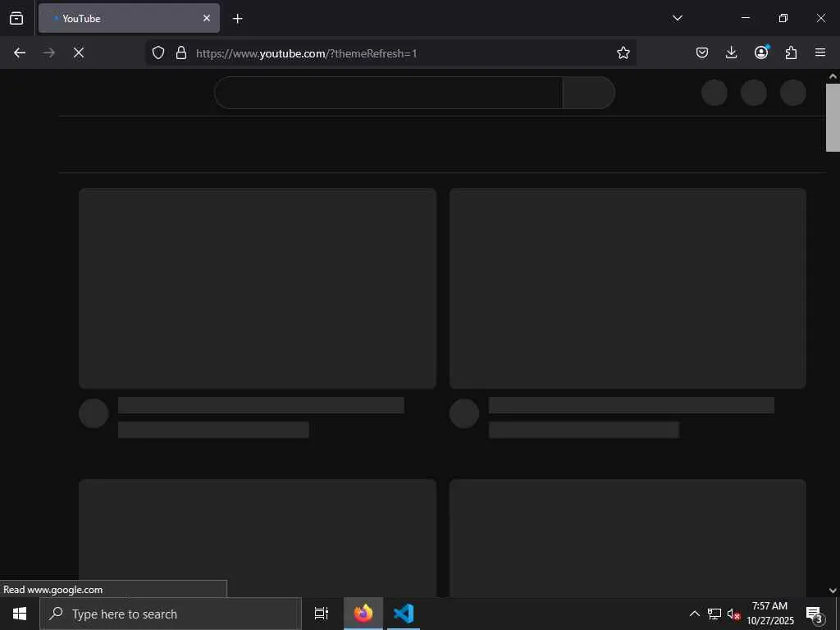Open the Action Center notifications icon

tap(814, 614)
